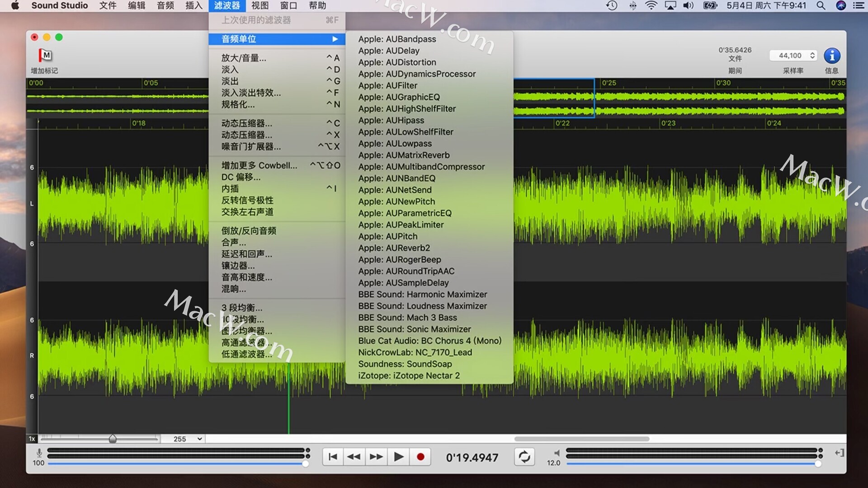Image resolution: width=868 pixels, height=488 pixels.
Task: Open the 窗口 menu
Action: (x=288, y=5)
